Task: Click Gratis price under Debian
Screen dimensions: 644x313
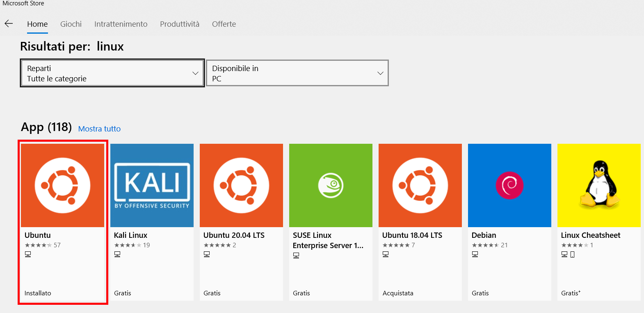Action: click(x=480, y=293)
